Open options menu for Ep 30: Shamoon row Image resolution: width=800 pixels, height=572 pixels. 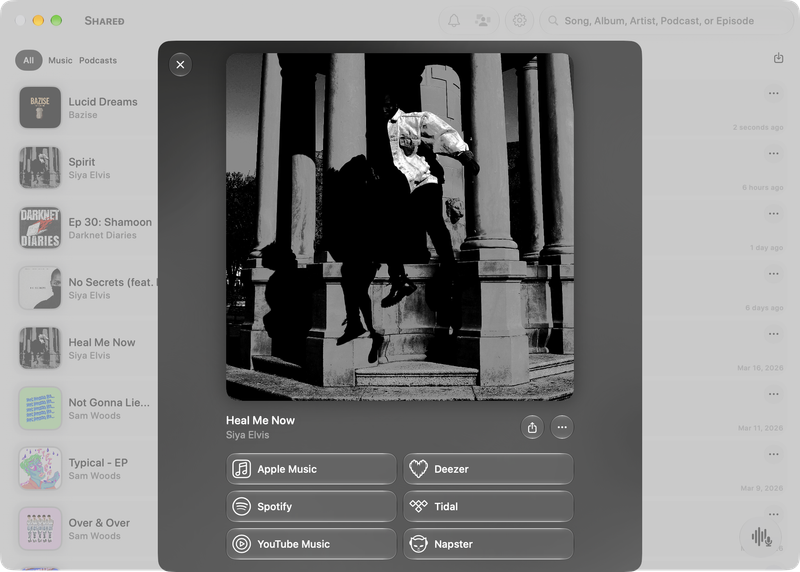(773, 214)
